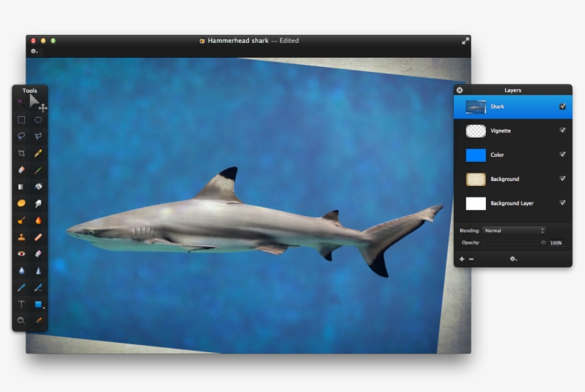Click the Opacity 100% field
Image resolution: width=585 pixels, height=392 pixels.
coord(556,242)
